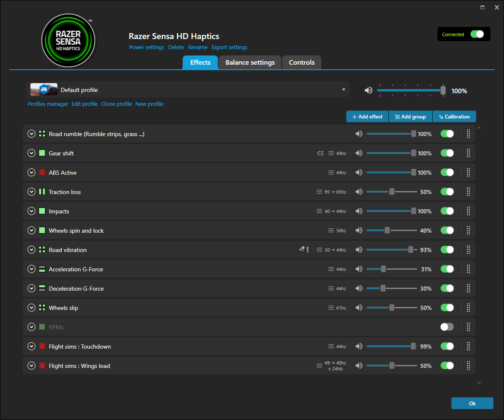Click the Export settings link
Image resolution: width=504 pixels, height=420 pixels.
229,47
